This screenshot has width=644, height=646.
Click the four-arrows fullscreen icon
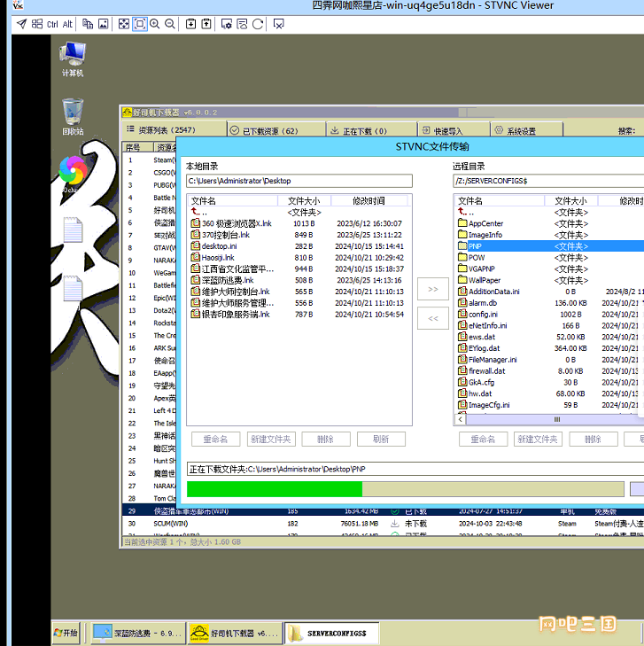(123, 24)
